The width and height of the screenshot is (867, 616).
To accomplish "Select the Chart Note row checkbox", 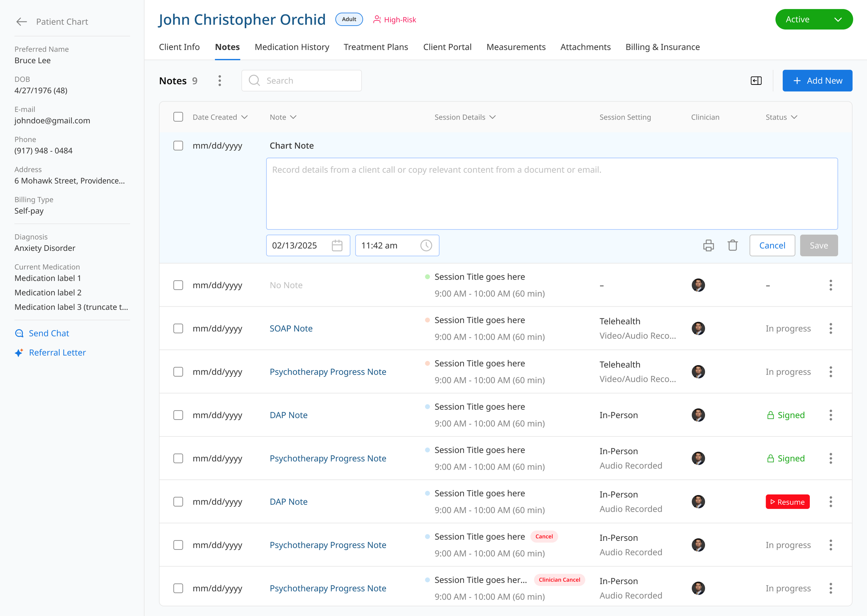I will 178,146.
